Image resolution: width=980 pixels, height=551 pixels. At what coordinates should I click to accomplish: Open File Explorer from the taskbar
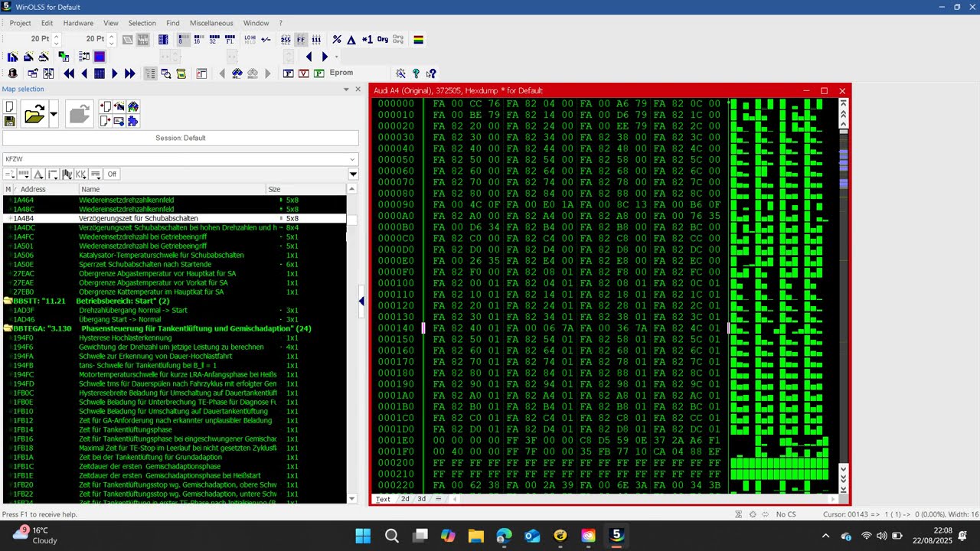[475, 536]
